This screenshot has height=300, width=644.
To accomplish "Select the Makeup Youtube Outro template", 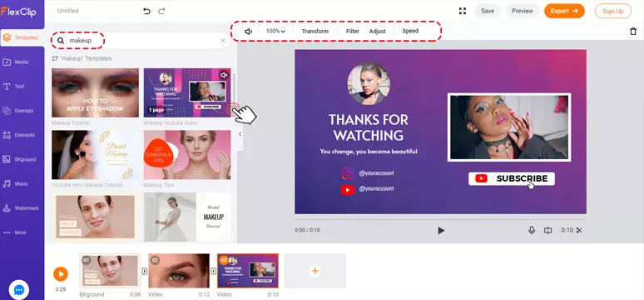I will 187,92.
